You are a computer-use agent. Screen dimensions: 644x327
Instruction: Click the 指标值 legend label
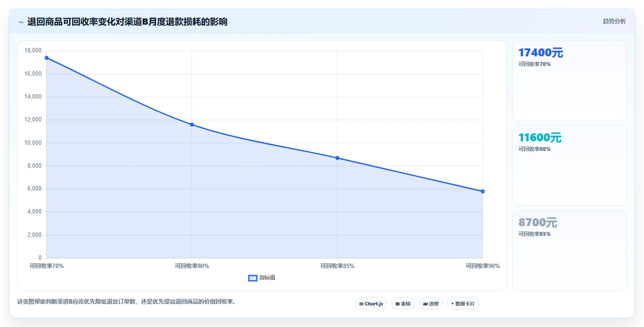coord(267,278)
